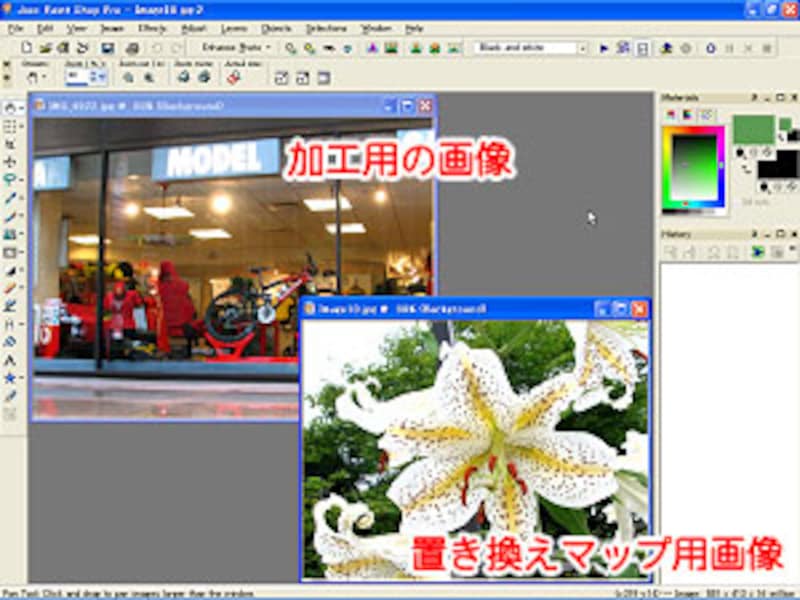Toggle the background texture button

[x=778, y=188]
